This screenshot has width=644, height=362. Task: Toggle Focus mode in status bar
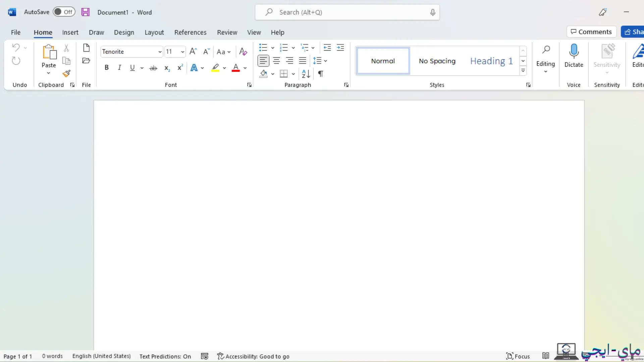point(518,356)
